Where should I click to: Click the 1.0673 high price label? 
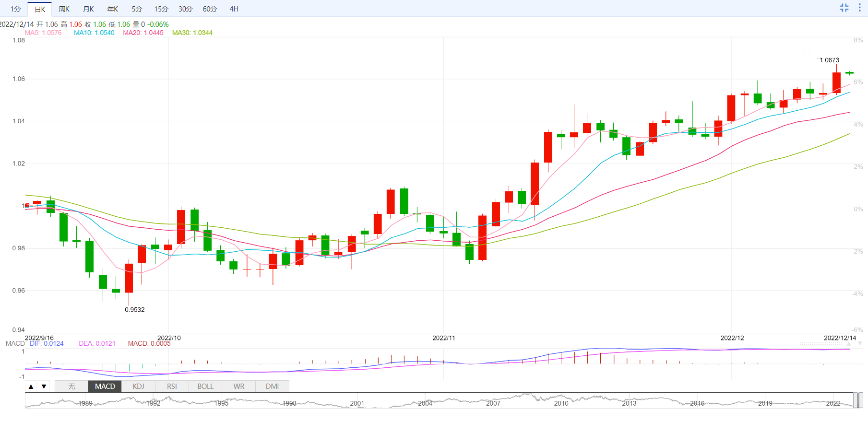pyautogui.click(x=830, y=60)
